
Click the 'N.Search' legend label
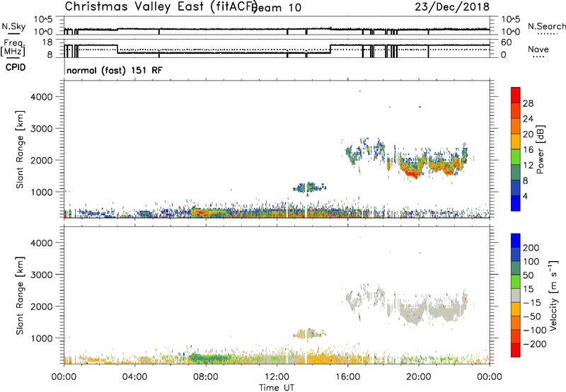click(x=546, y=26)
